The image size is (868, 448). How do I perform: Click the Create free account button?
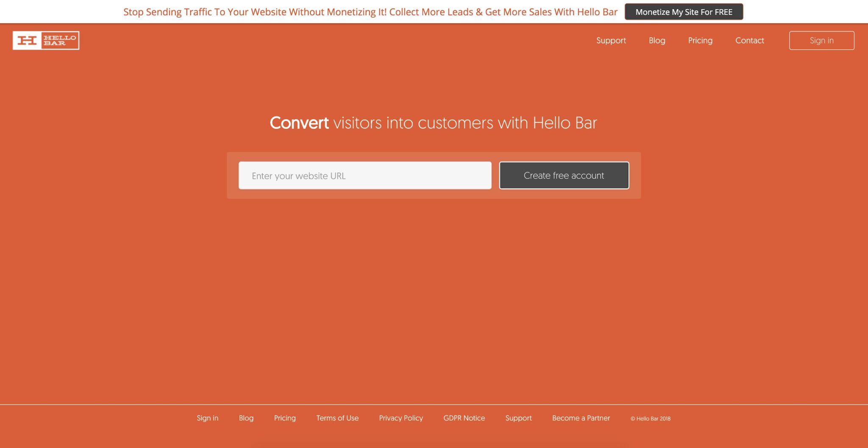(564, 175)
